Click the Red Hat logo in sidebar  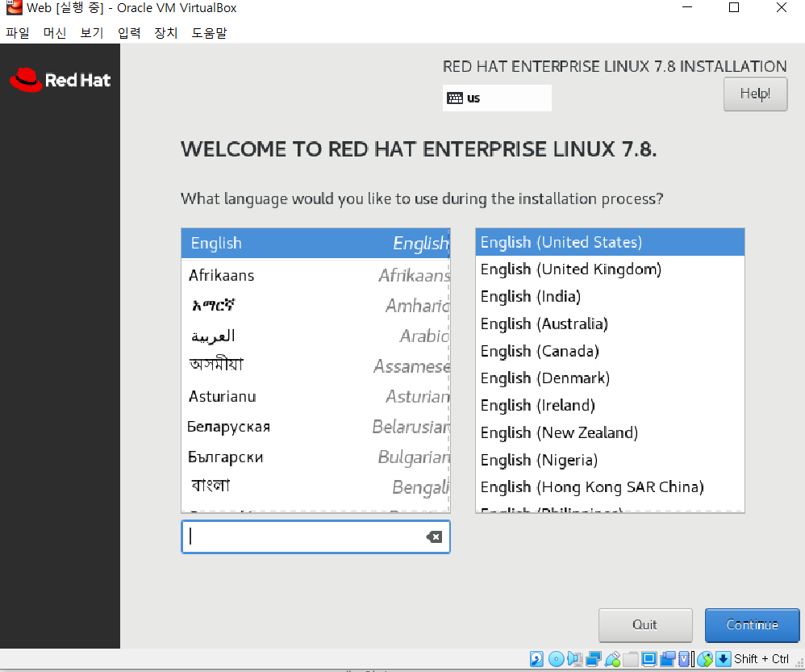click(x=60, y=80)
